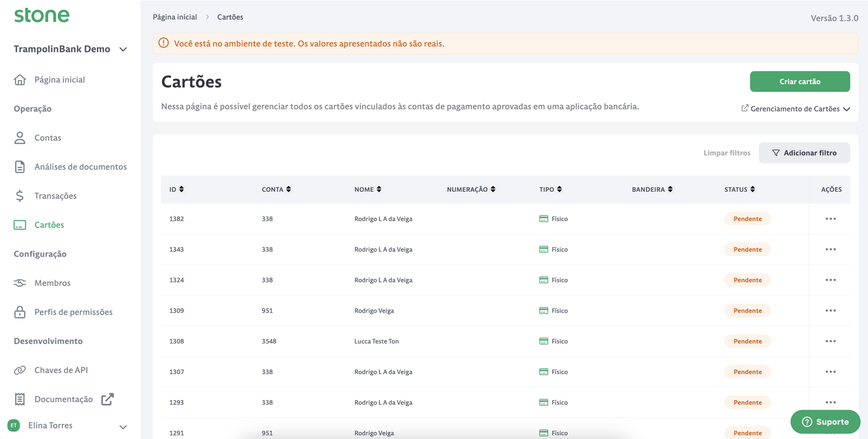Click the name Lucca Teste Ton
Image resolution: width=868 pixels, height=439 pixels.
pos(376,341)
